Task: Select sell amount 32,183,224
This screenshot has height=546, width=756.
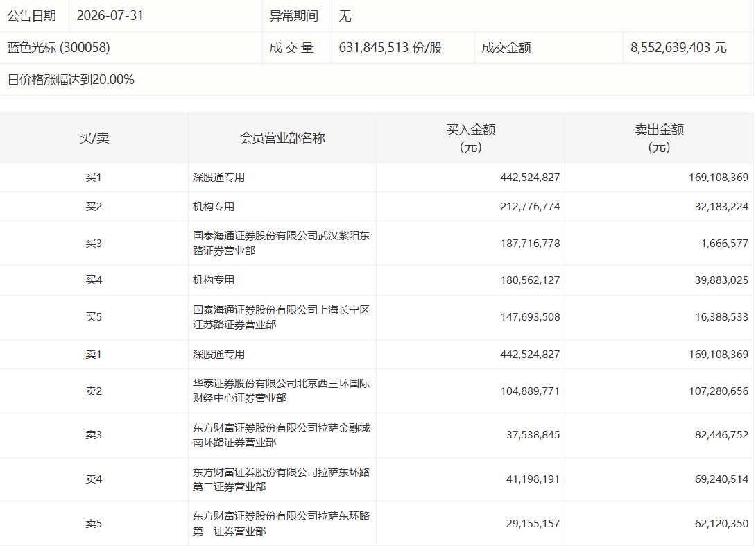Action: click(721, 207)
